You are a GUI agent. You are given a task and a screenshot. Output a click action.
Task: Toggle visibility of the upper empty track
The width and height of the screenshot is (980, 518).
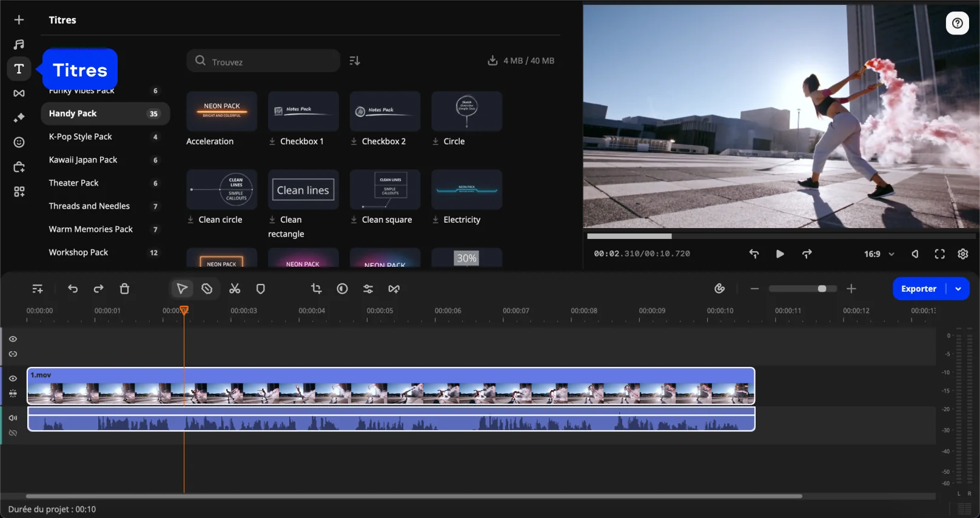13,339
